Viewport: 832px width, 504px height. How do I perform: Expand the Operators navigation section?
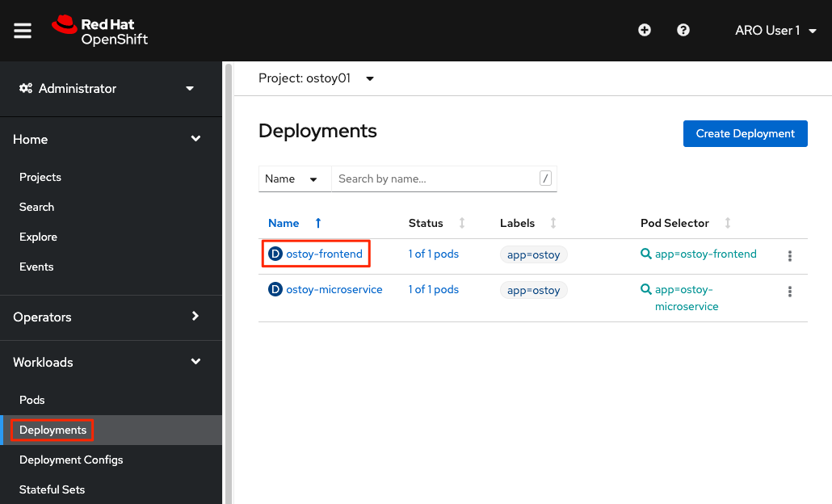tap(111, 317)
